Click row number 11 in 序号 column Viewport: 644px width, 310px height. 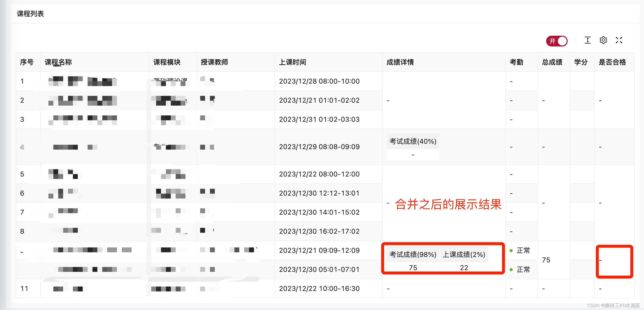point(24,288)
